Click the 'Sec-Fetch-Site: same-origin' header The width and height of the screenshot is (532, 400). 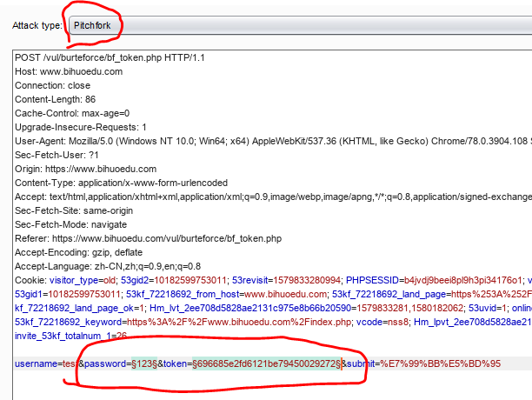coord(74,210)
